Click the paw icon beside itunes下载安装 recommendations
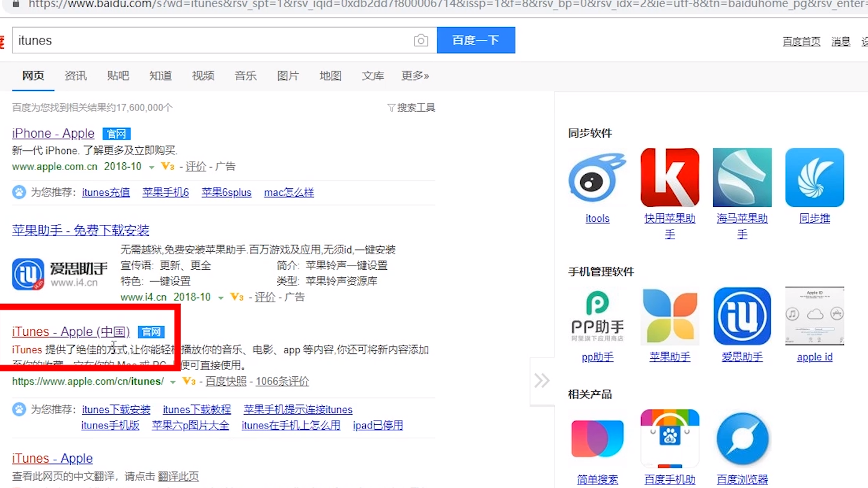 [x=19, y=409]
